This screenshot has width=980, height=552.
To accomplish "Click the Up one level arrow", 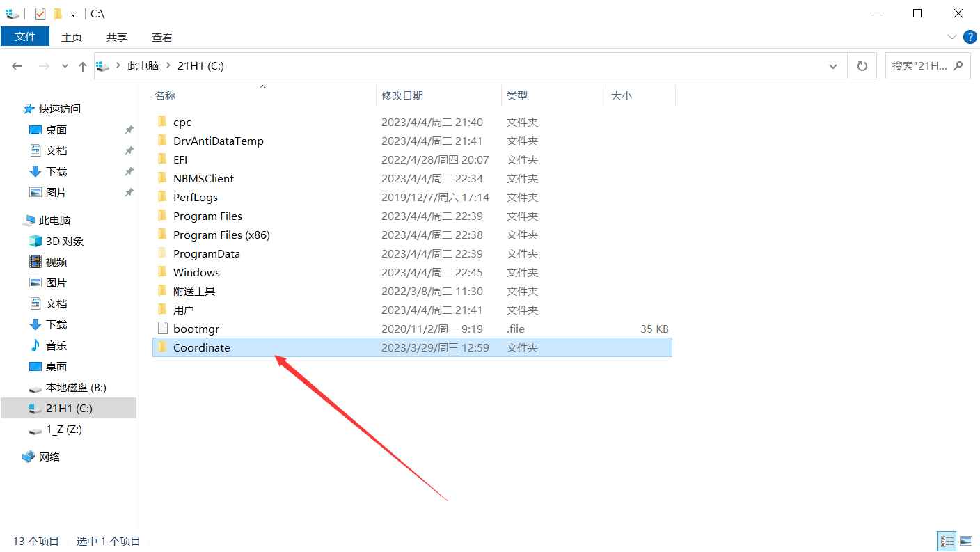I will pos(83,66).
